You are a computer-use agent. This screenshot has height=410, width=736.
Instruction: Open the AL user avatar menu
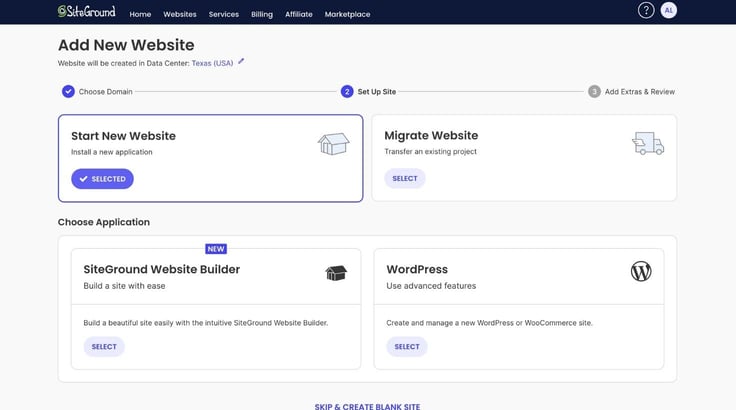click(x=668, y=10)
